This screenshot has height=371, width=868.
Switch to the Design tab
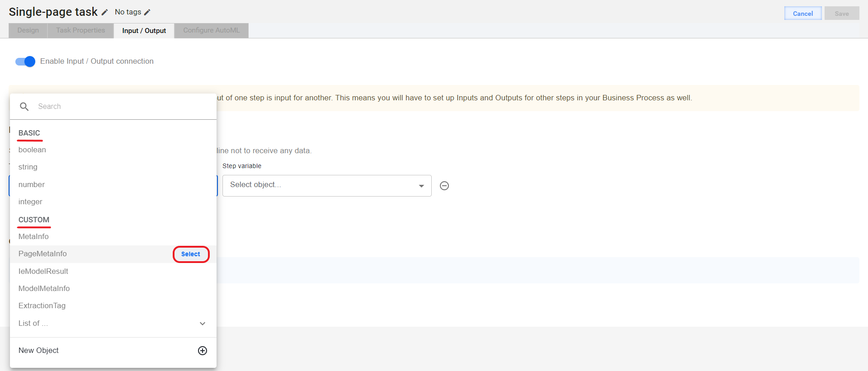(28, 30)
